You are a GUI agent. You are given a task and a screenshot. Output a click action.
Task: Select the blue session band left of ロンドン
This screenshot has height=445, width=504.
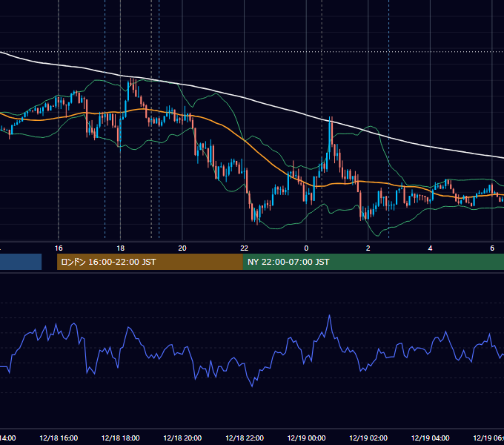pyautogui.click(x=21, y=262)
